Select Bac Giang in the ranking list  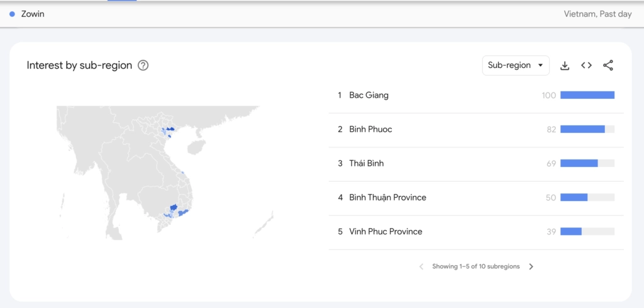[x=369, y=95]
